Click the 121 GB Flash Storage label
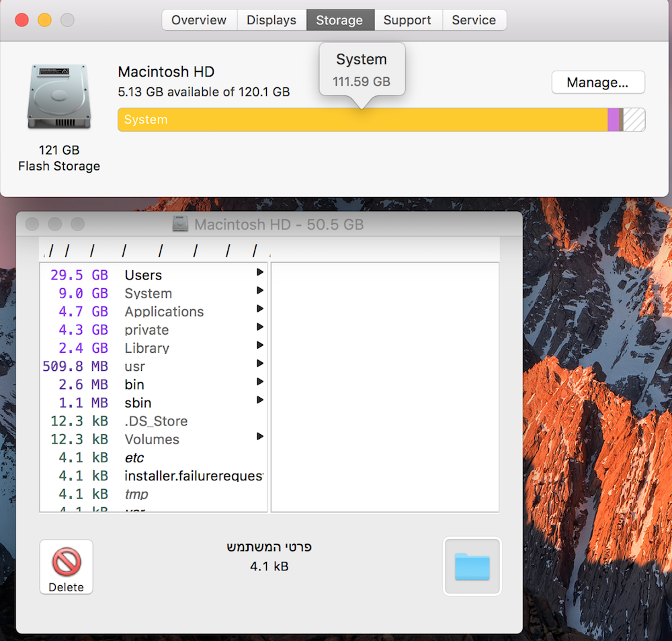672x641 pixels. [59, 158]
